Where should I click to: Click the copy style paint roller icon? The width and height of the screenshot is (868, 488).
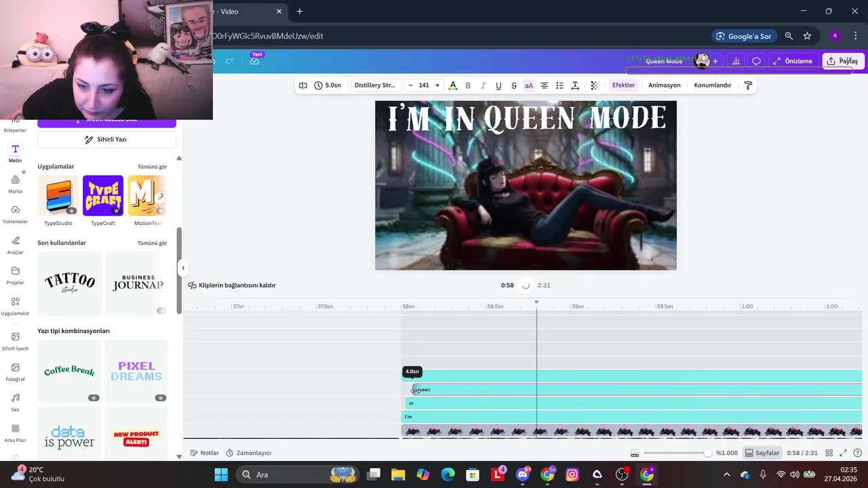[x=748, y=85]
